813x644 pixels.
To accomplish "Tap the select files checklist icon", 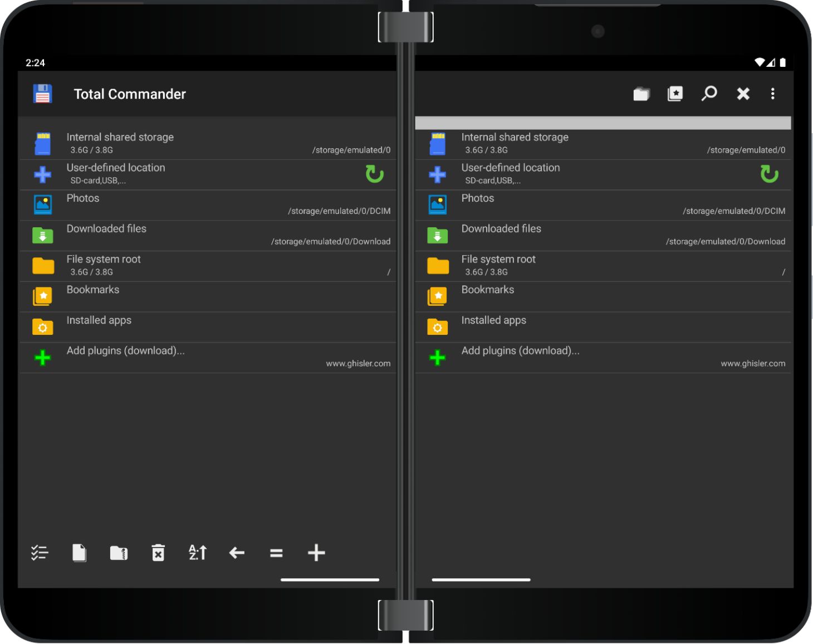I will pyautogui.click(x=40, y=553).
